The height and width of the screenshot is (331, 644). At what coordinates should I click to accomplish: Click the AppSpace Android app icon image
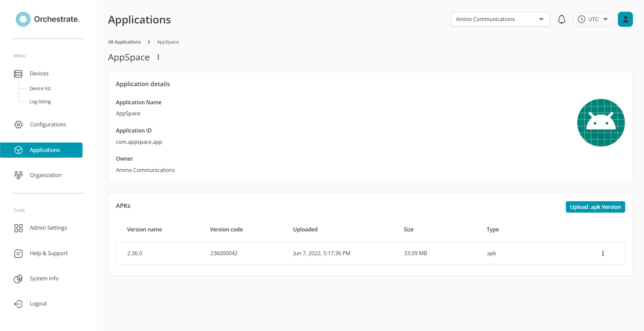600,123
